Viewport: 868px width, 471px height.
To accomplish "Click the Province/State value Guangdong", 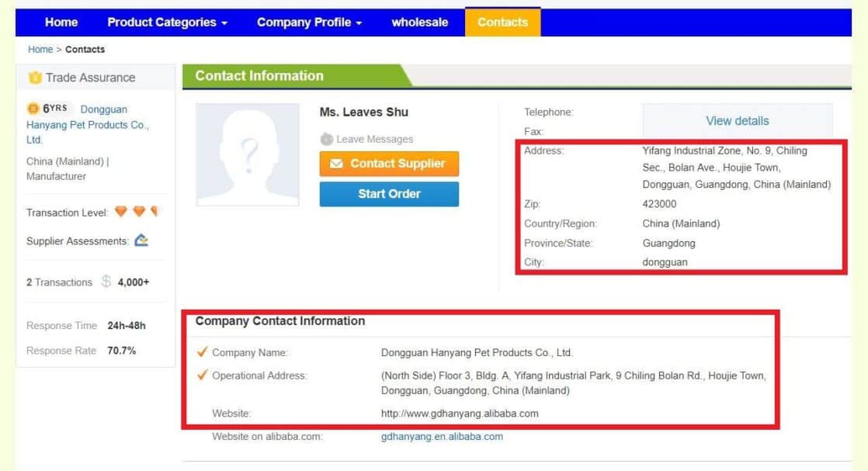I will [x=668, y=243].
